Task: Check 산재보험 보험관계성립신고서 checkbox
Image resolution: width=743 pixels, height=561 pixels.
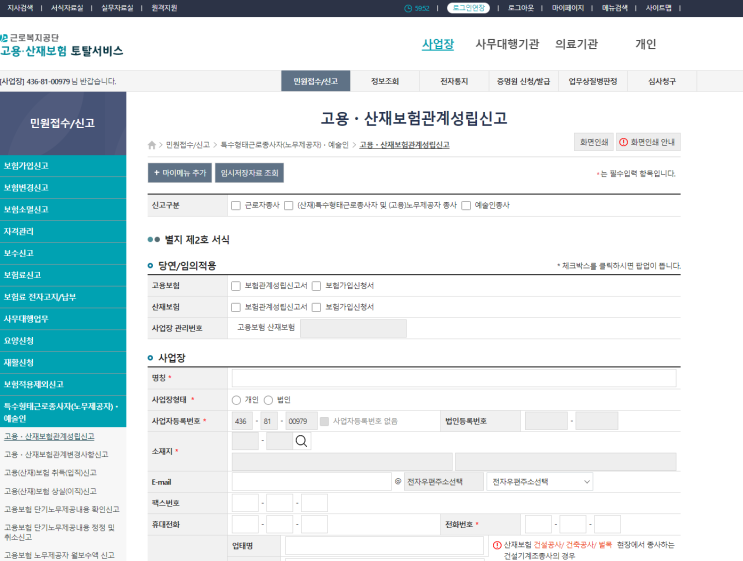Action: (x=236, y=307)
